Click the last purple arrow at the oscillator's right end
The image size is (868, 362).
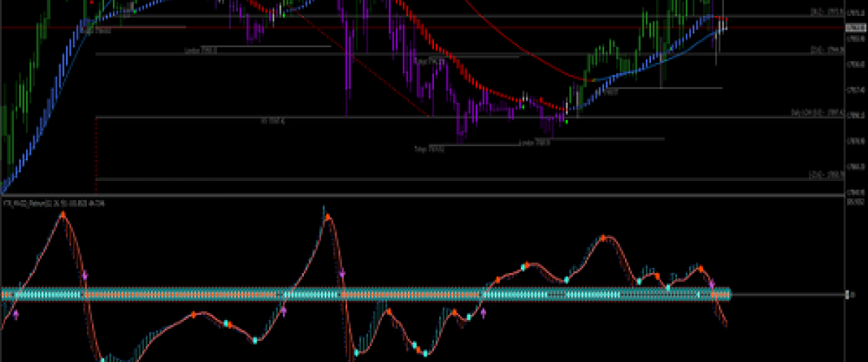point(712,285)
